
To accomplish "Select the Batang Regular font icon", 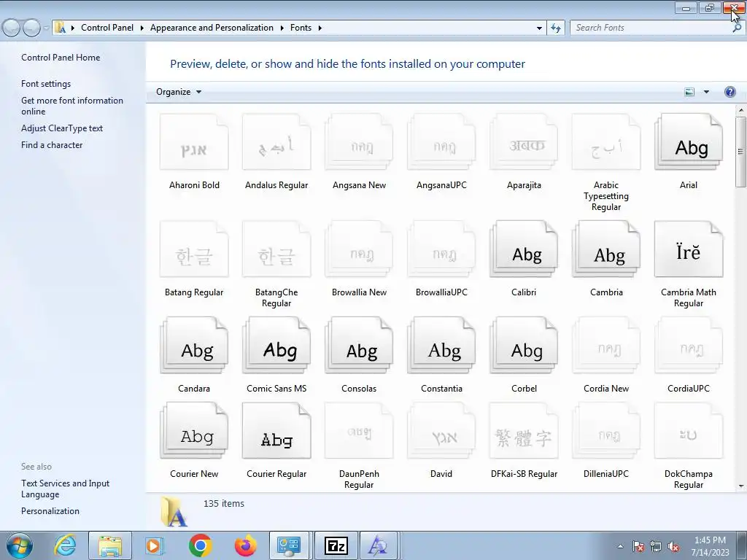I will (x=194, y=249).
